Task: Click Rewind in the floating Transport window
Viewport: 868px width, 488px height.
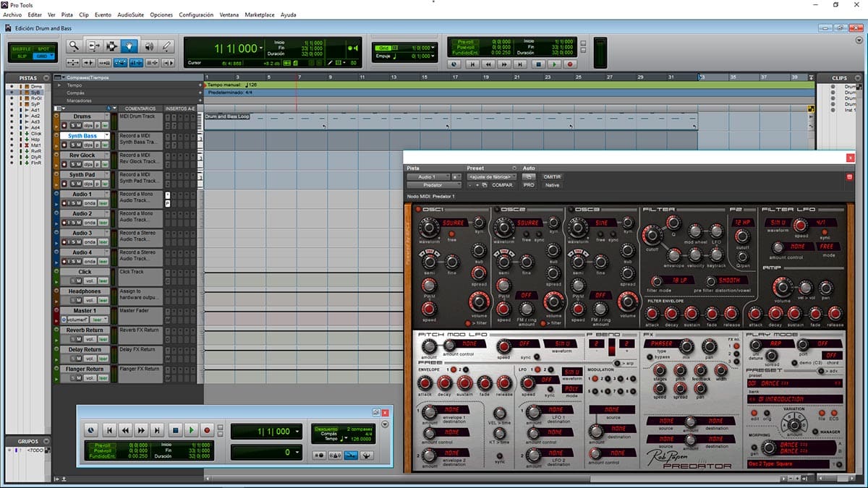Action: point(125,430)
